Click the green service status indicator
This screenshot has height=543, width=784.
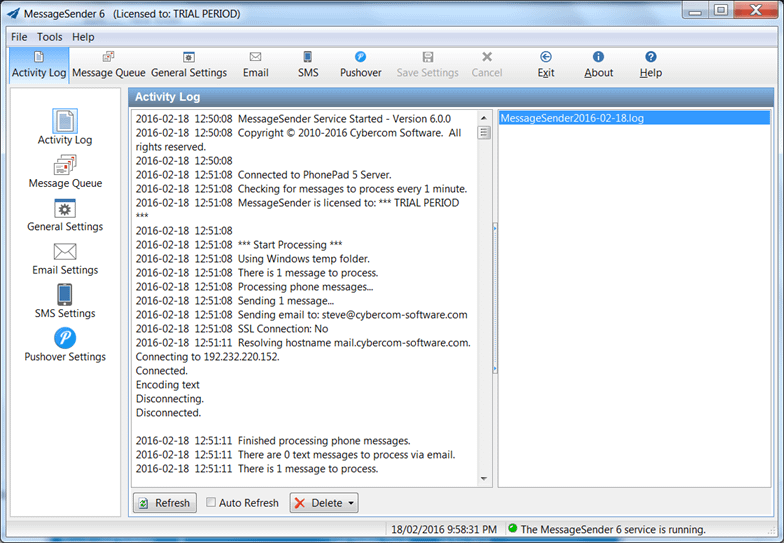pyautogui.click(x=512, y=528)
